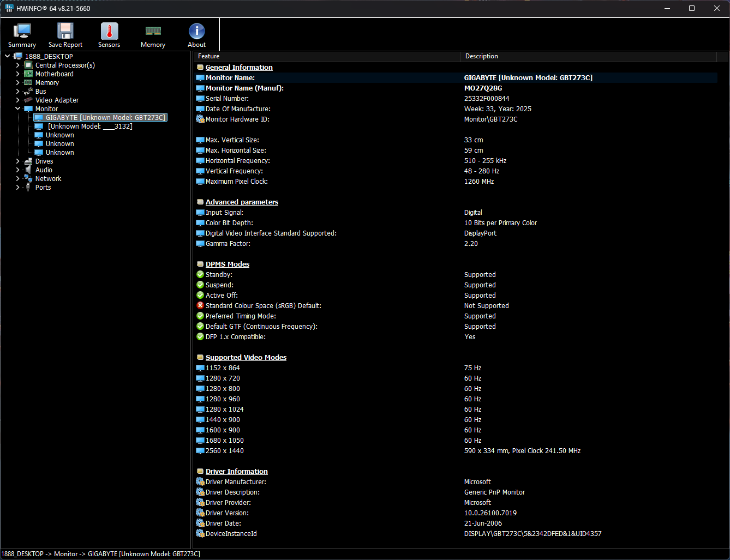This screenshot has width=730, height=560.
Task: Click the Ports plug icon
Action: point(28,187)
